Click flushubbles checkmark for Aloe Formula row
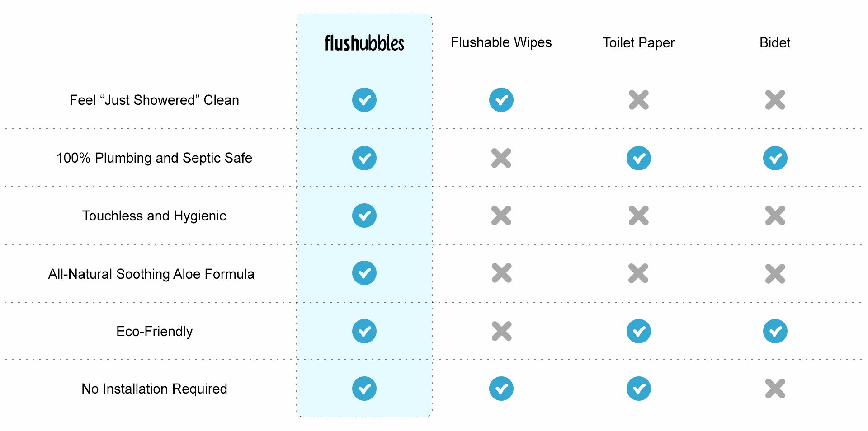 coord(364,273)
